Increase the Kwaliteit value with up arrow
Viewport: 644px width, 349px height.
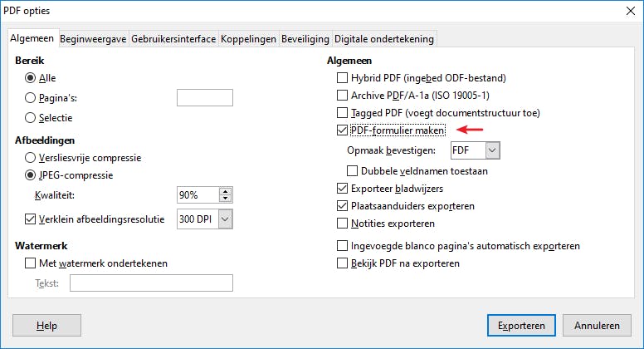[225, 191]
